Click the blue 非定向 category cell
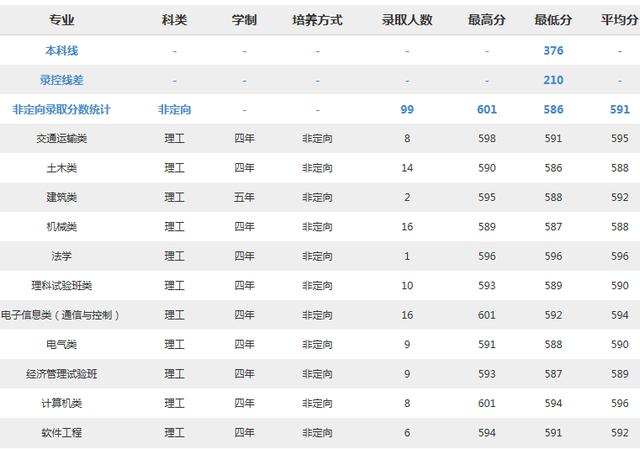 174,109
